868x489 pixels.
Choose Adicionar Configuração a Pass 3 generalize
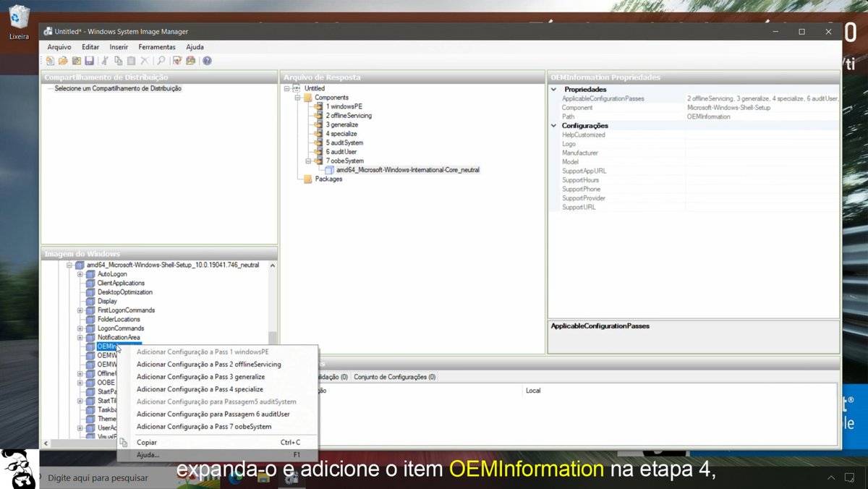(x=217, y=377)
